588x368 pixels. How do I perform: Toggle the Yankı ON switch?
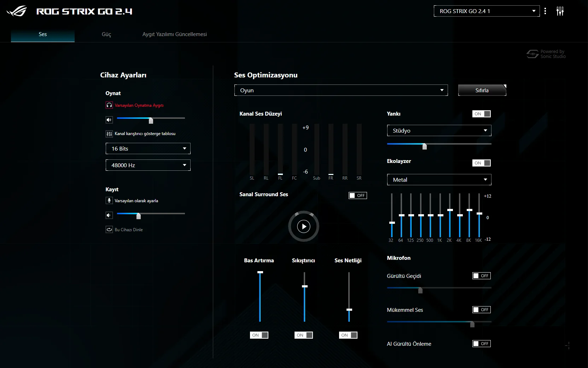[482, 114]
